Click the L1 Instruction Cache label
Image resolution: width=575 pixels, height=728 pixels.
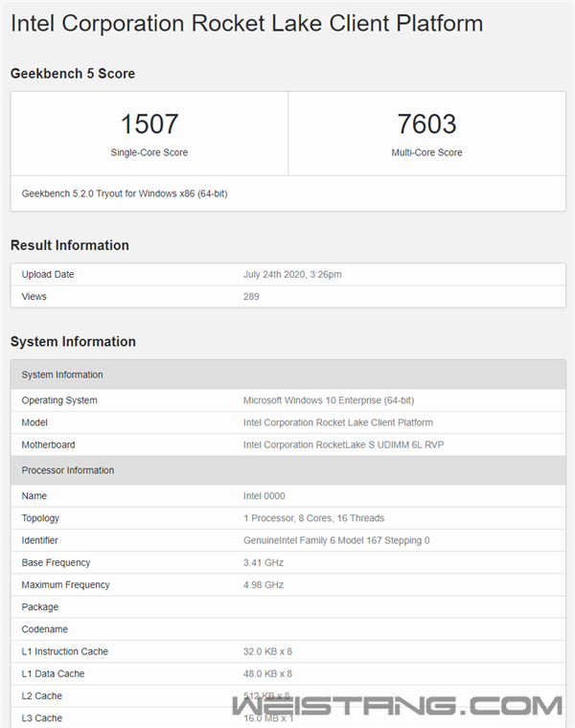65,651
